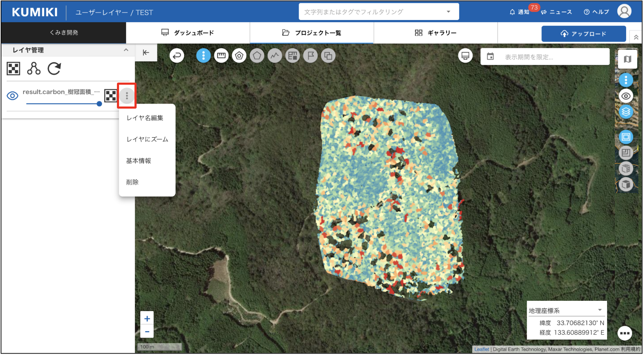The height and width of the screenshot is (355, 644).
Task: Click the アップロード button
Action: click(x=583, y=34)
